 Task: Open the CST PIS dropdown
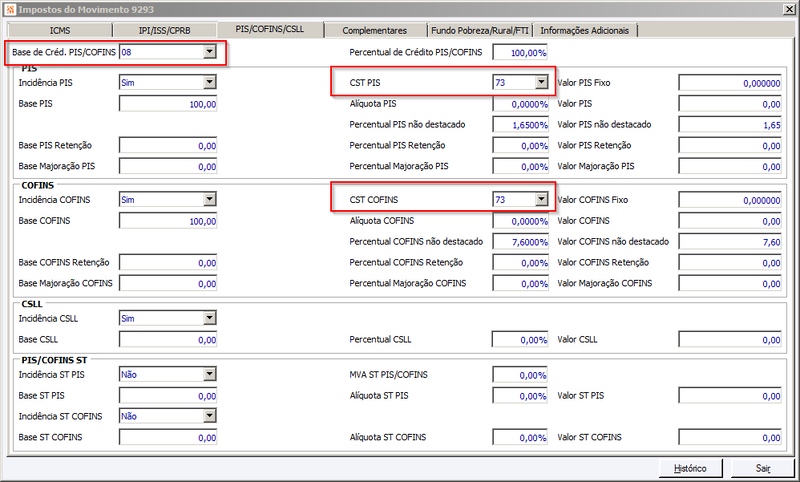541,82
